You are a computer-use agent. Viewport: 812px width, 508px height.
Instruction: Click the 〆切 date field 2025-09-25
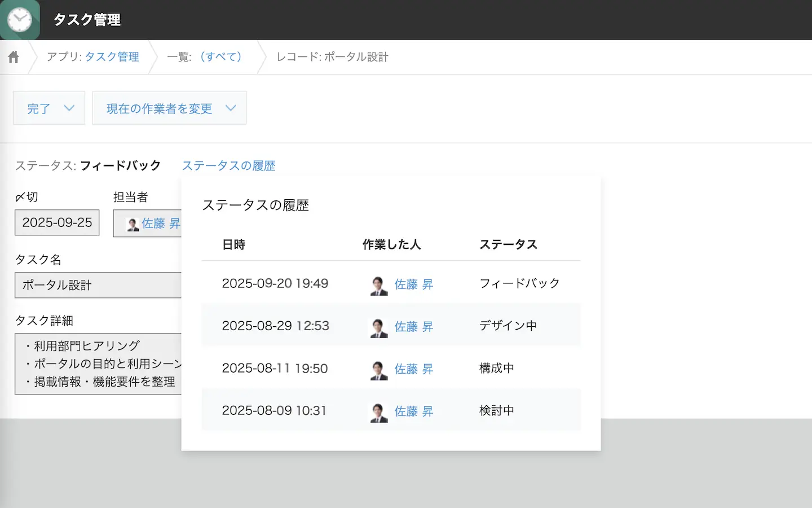(x=57, y=223)
